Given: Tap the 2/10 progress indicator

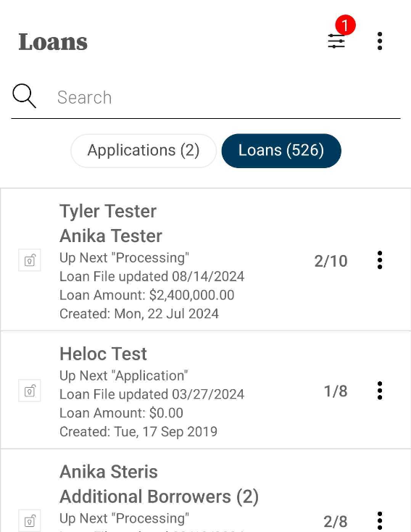Looking at the screenshot, I should tap(331, 261).
